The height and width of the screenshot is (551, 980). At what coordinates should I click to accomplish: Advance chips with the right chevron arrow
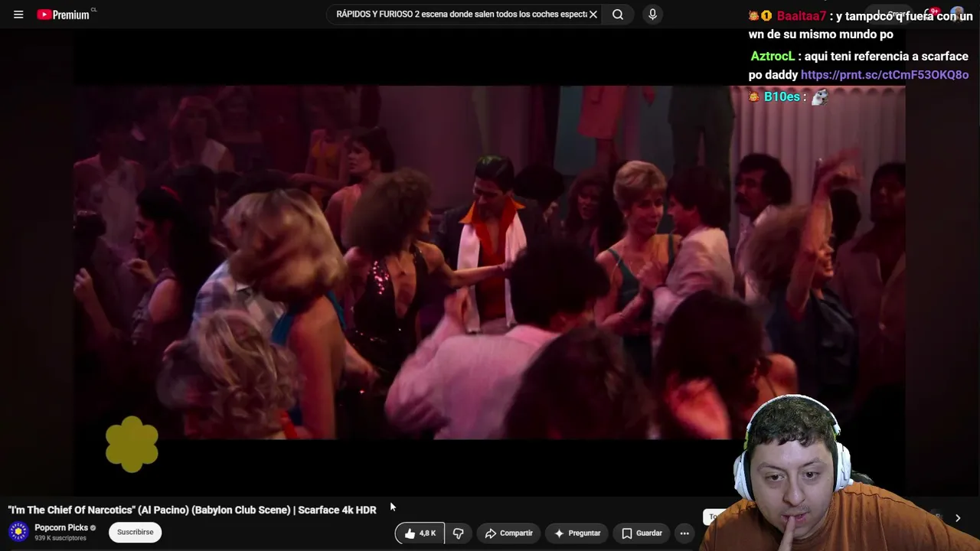[957, 518]
